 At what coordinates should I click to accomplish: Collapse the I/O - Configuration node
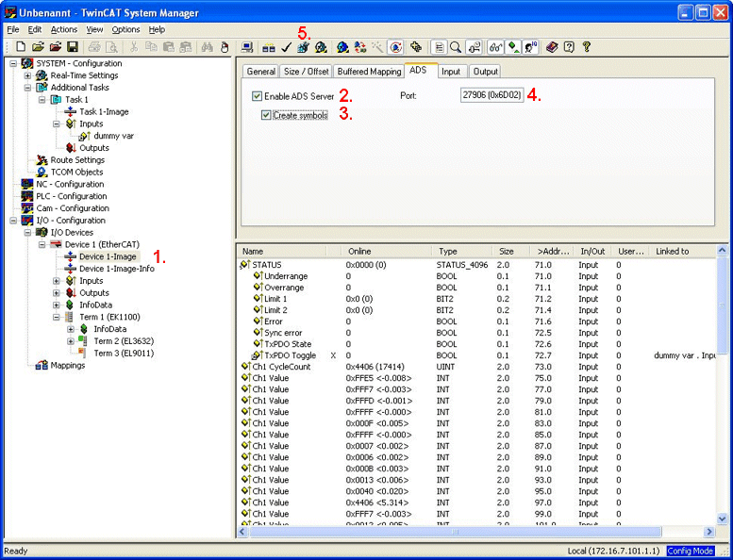tap(13, 220)
